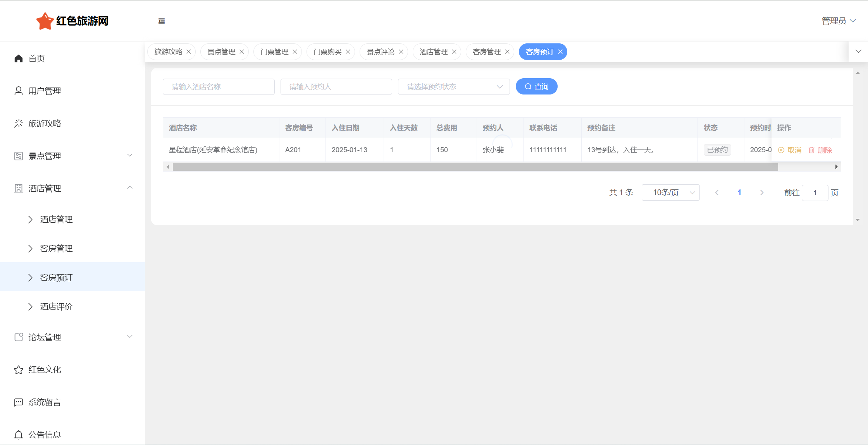Select the 酒店评价 submenu item

point(57,307)
